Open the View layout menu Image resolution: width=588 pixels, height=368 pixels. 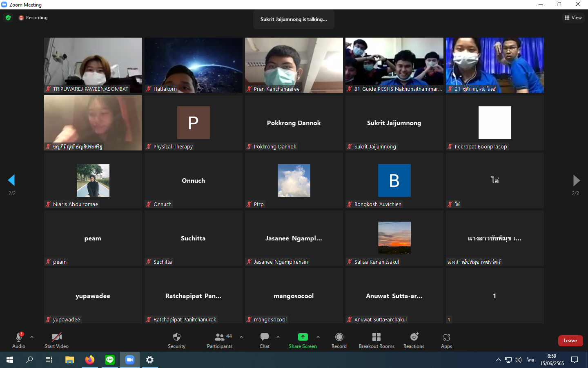(573, 18)
